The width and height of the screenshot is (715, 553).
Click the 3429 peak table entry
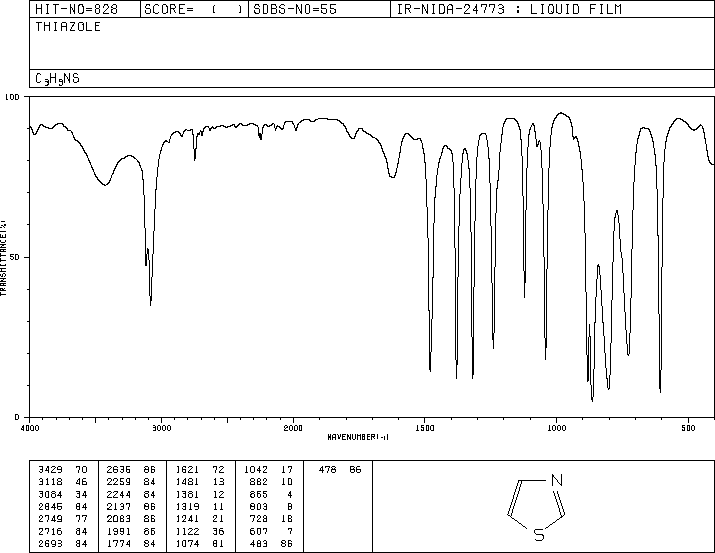(62, 470)
